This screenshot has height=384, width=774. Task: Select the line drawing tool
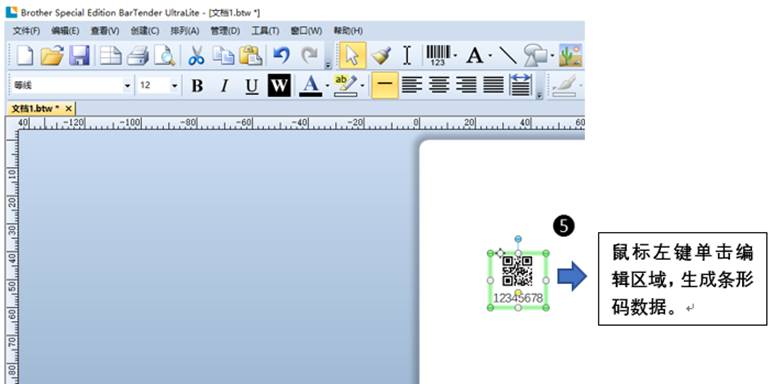click(507, 55)
